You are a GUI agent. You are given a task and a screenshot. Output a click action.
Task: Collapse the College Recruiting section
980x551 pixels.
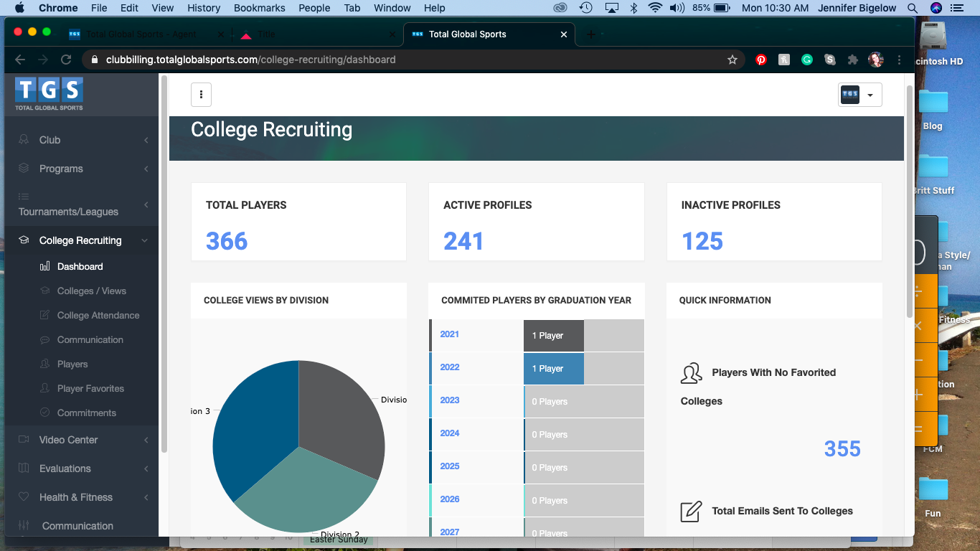81,240
